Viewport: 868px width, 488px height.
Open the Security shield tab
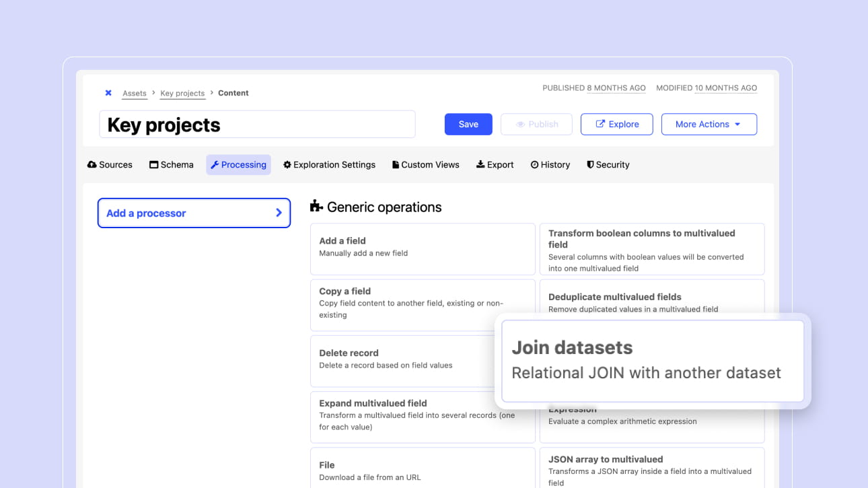tap(608, 165)
